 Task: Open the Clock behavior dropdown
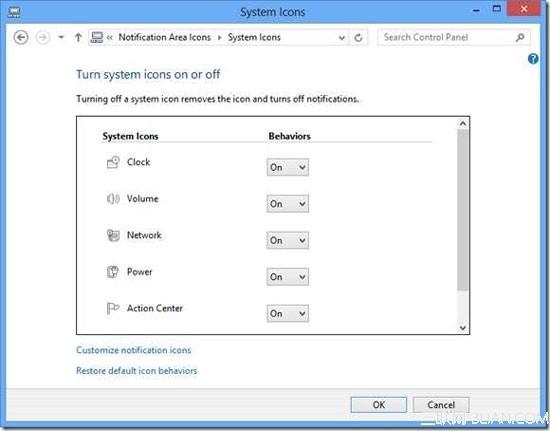tap(288, 167)
